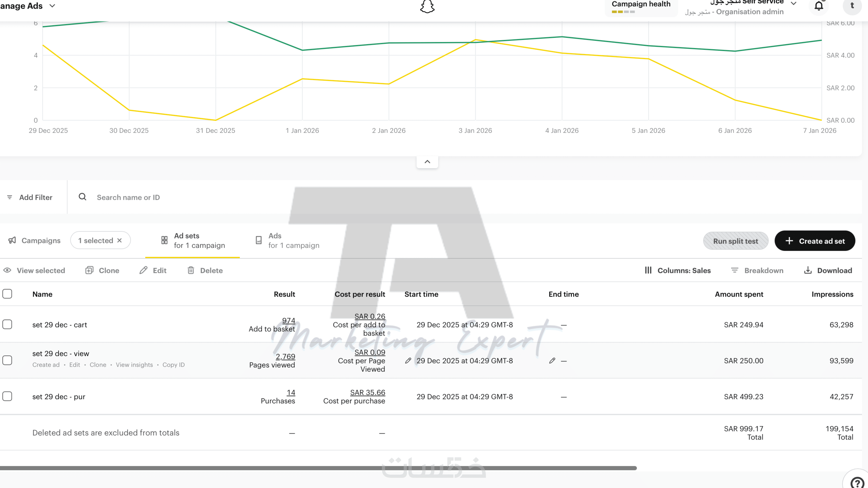Select the set 29 dec - pur checkbox
The image size is (868, 488).
7,396
